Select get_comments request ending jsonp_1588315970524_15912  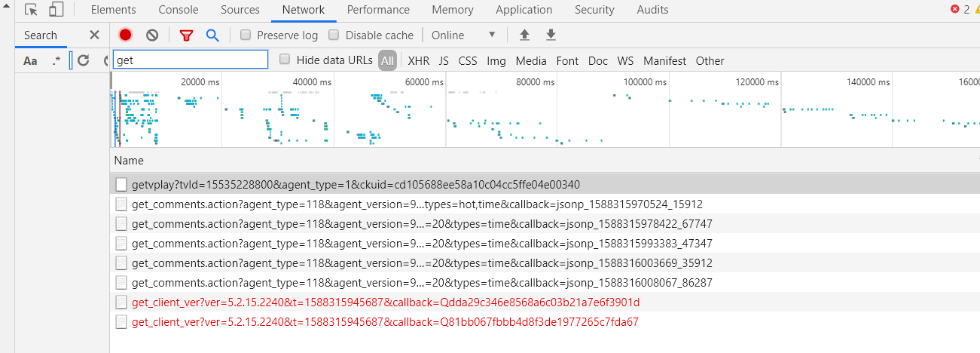tap(545, 204)
